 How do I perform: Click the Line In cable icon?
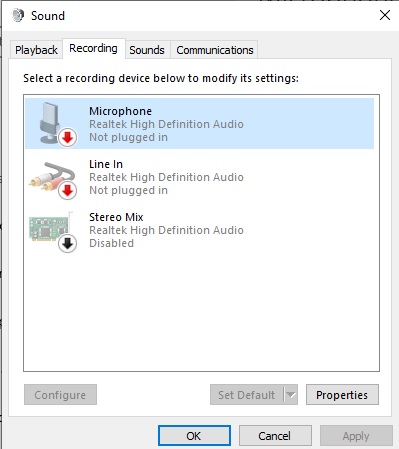click(x=53, y=180)
